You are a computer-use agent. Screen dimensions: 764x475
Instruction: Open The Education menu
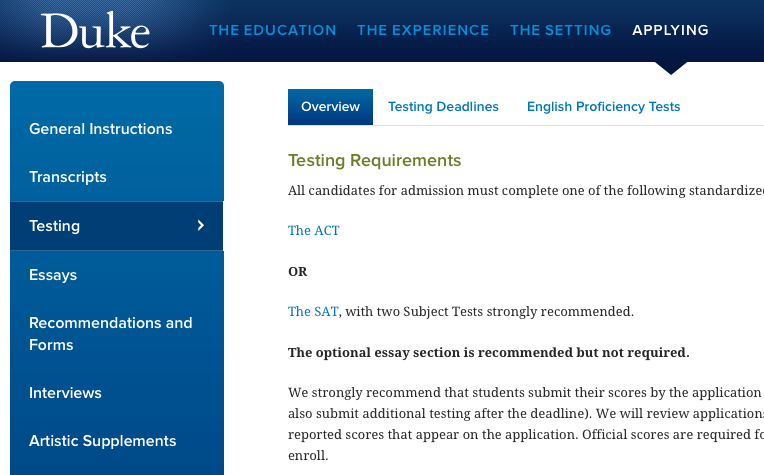(x=273, y=30)
